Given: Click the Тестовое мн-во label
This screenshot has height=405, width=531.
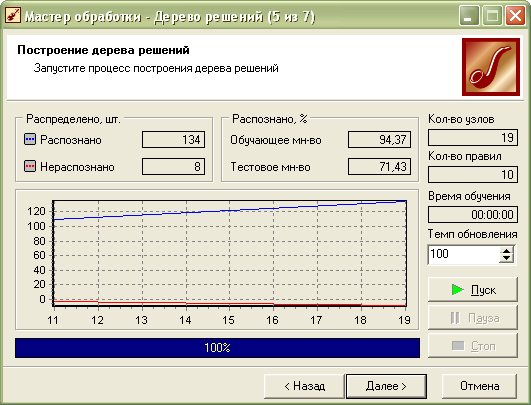Looking at the screenshot, I should tap(270, 167).
